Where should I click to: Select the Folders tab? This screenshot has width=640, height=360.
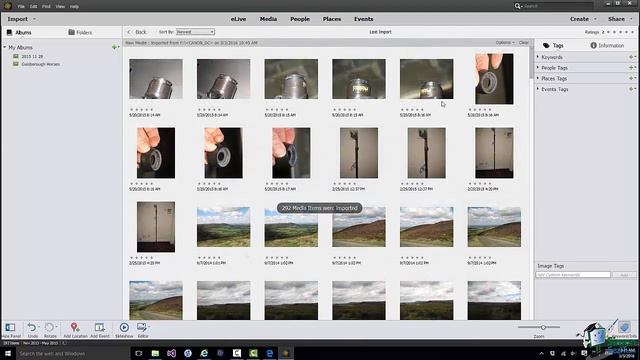[x=80, y=32]
